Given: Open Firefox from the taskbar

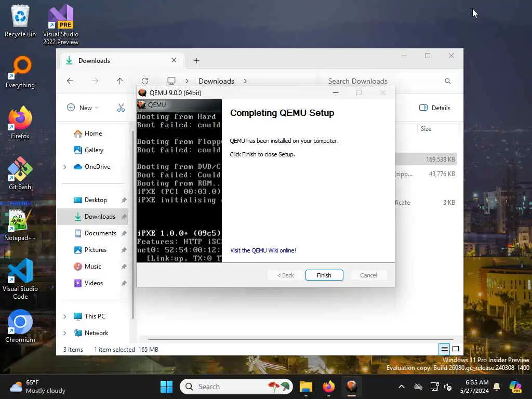Looking at the screenshot, I should pos(328,387).
